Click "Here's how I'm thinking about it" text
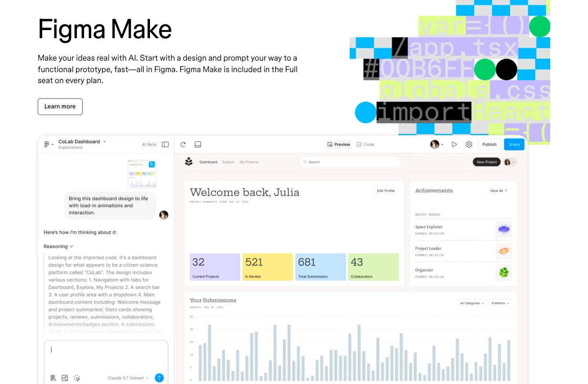This screenshot has width=588, height=384. click(80, 232)
